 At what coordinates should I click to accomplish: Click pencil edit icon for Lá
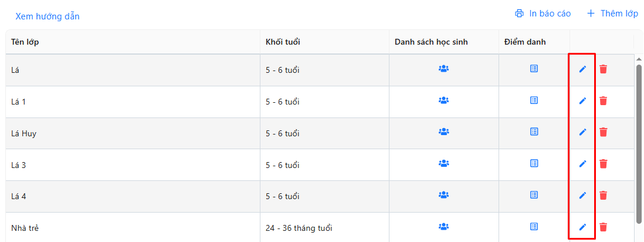582,69
